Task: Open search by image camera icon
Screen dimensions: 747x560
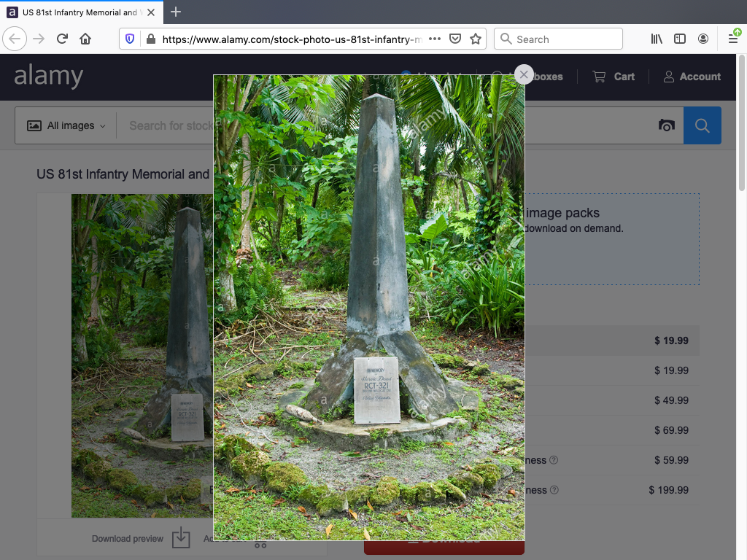Action: click(x=666, y=125)
